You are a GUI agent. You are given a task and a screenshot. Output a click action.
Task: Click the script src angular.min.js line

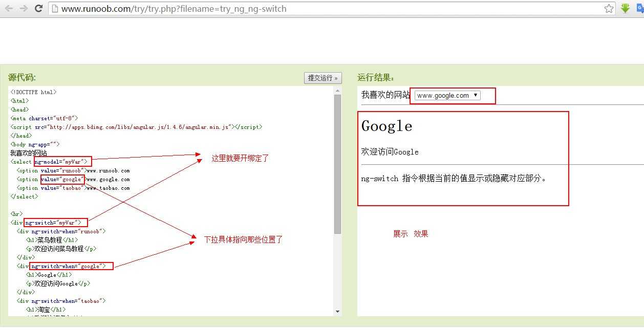click(136, 127)
